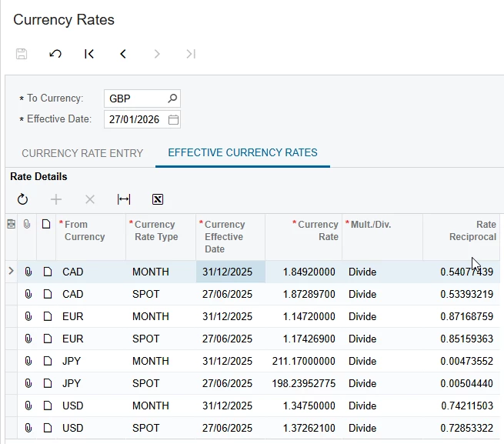The height and width of the screenshot is (444, 504).
Task: Click the Fit to Screen icon
Action: (x=124, y=199)
